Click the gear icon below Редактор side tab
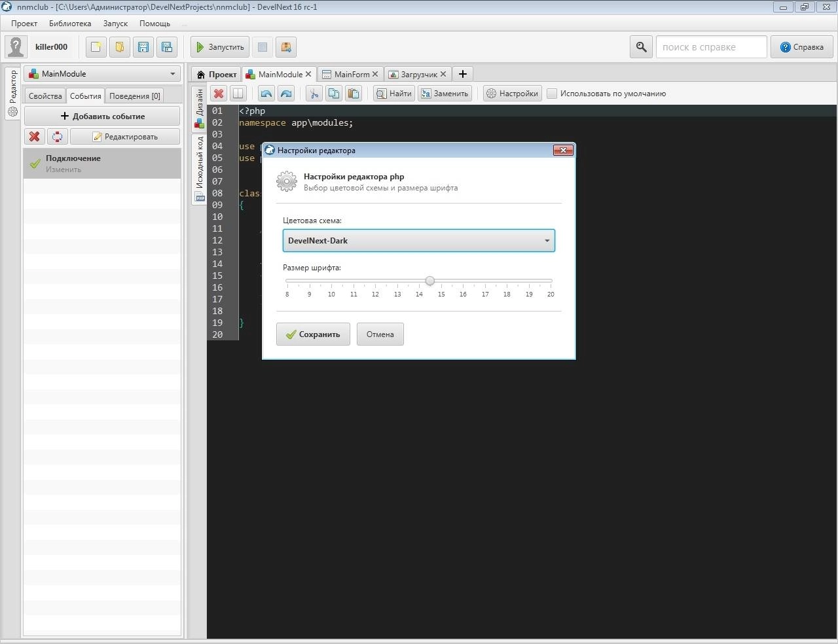The image size is (838, 644). click(12, 112)
